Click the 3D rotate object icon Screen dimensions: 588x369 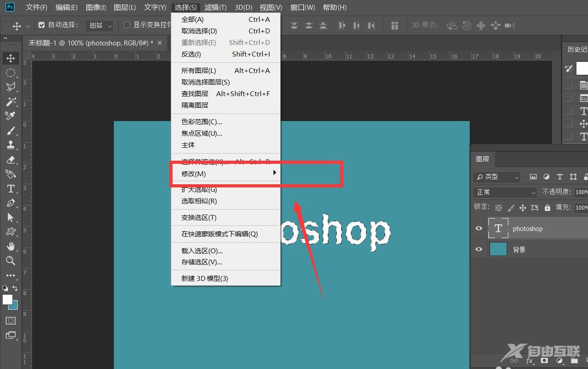pos(452,25)
